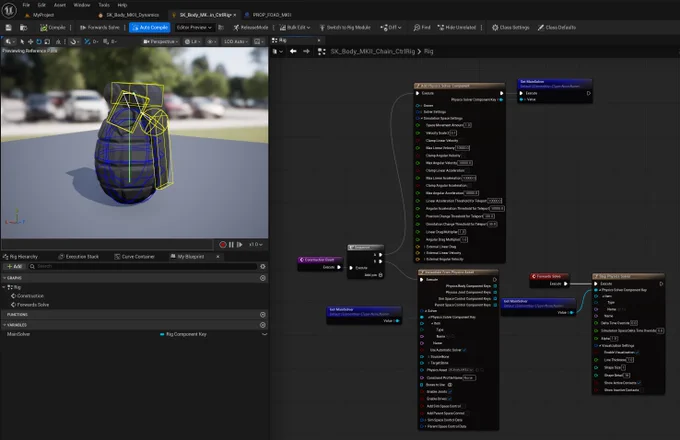Open the Tools menu
Screen dimensions: 680x440
pos(104,5)
